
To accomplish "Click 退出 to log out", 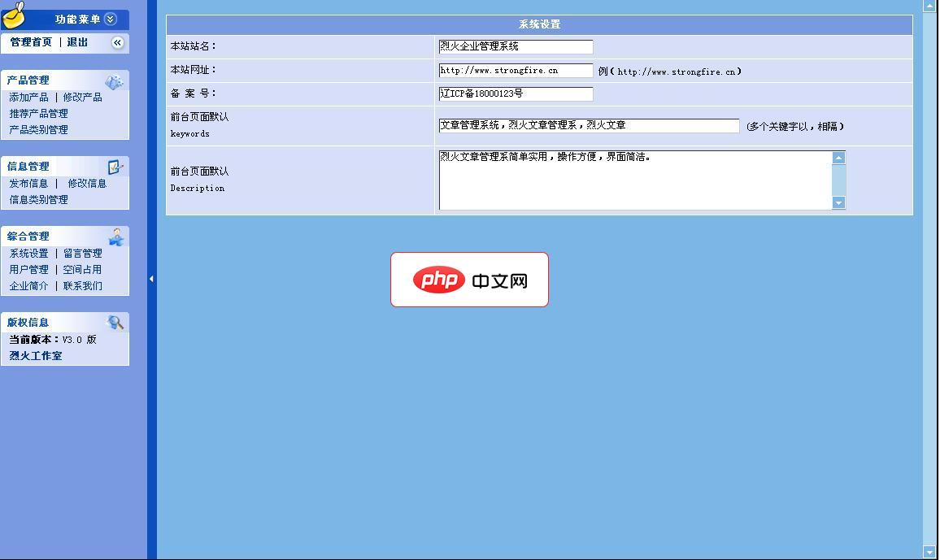I will pos(77,42).
